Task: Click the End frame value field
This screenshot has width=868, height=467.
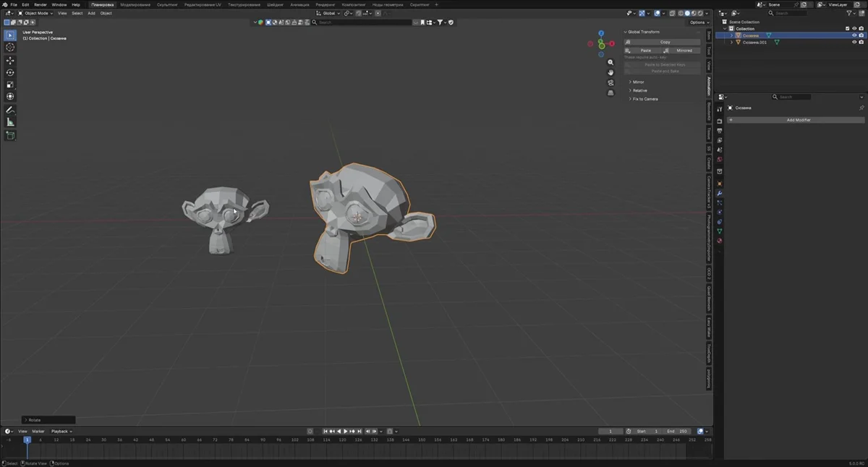Action: tap(677, 431)
